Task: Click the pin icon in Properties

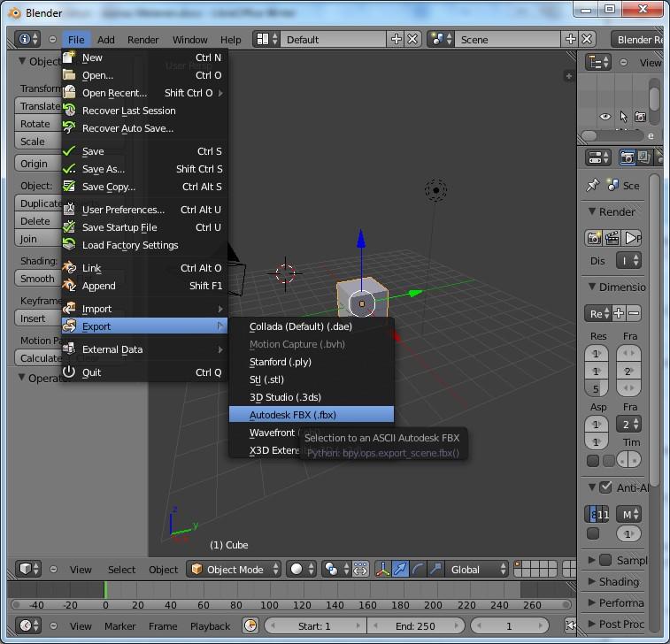Action: pyautogui.click(x=593, y=186)
